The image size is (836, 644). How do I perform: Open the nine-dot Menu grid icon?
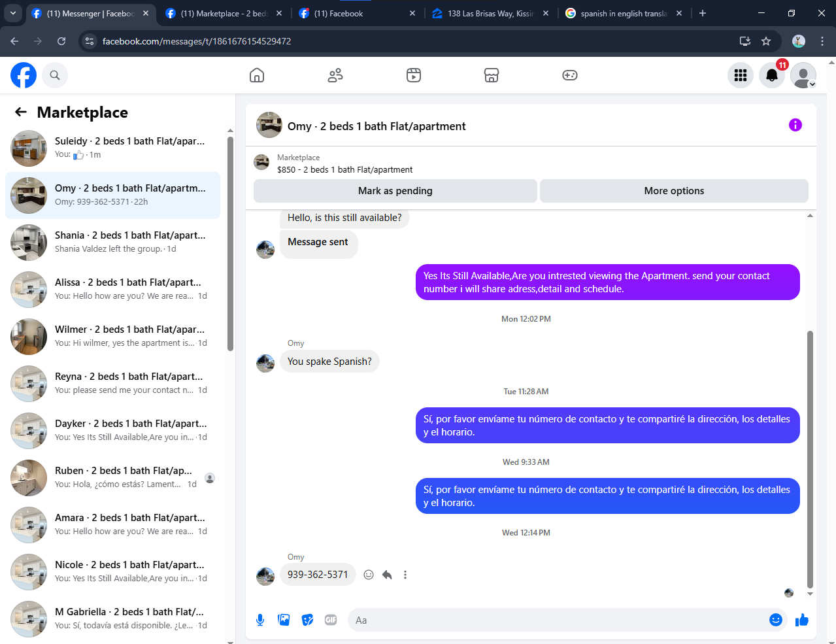pos(741,75)
